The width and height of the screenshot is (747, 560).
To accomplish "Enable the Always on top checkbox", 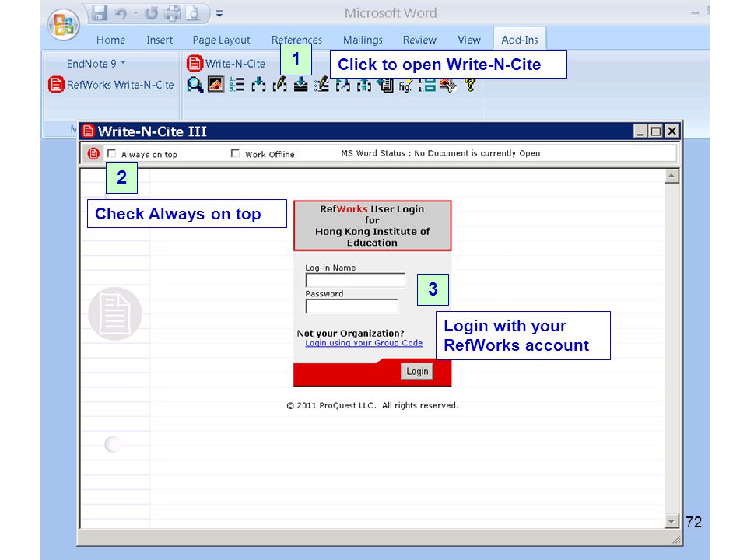I will click(x=111, y=153).
